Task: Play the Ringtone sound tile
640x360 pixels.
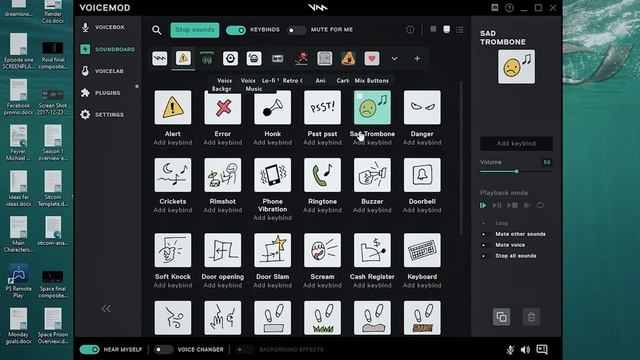Action: coord(322,175)
